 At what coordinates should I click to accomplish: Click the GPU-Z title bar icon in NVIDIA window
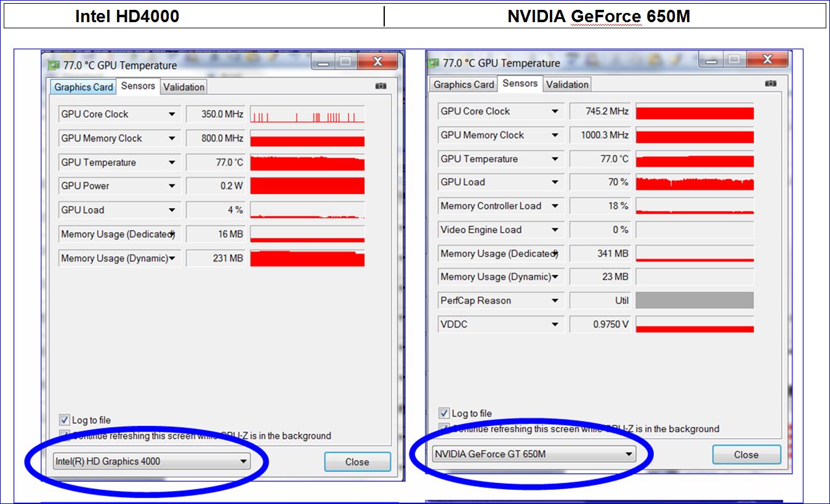(433, 63)
